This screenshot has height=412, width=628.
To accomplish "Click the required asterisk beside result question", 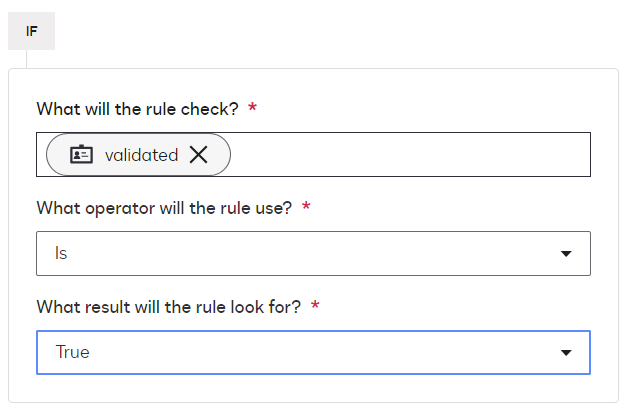I will pyautogui.click(x=315, y=306).
